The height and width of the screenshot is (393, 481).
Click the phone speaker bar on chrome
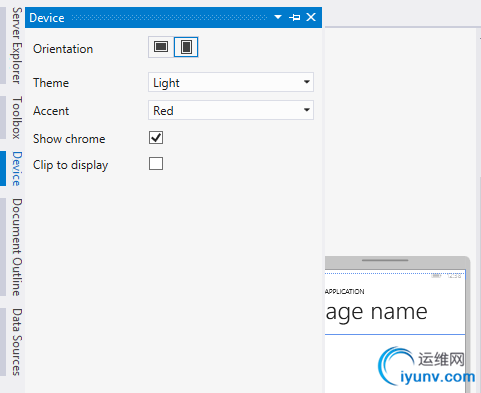[385, 260]
